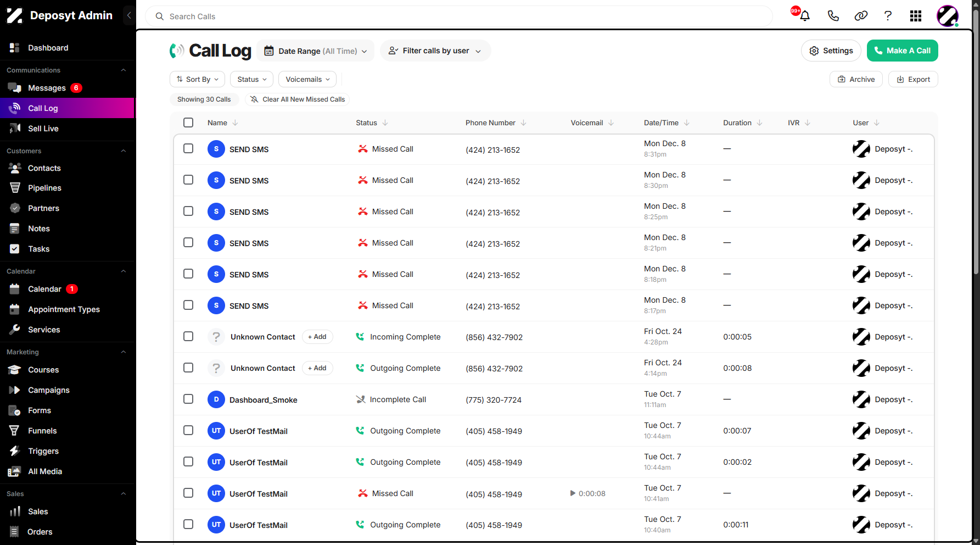Screen dimensions: 980x545
Task: Sort by Date/Time column arrow
Action: tap(687, 123)
